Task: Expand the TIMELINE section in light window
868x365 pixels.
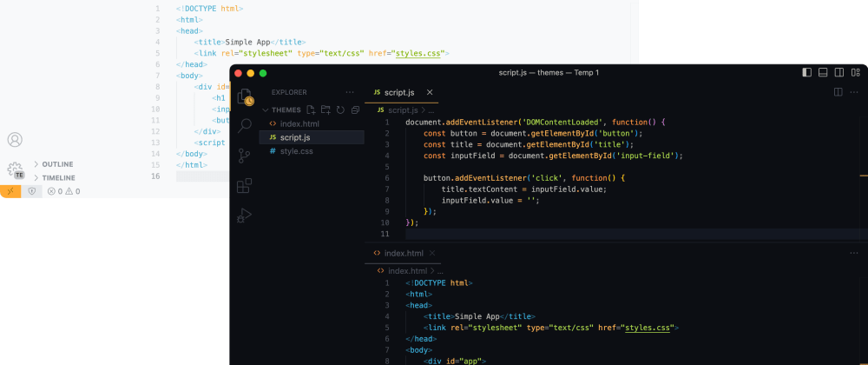Action: click(54, 178)
